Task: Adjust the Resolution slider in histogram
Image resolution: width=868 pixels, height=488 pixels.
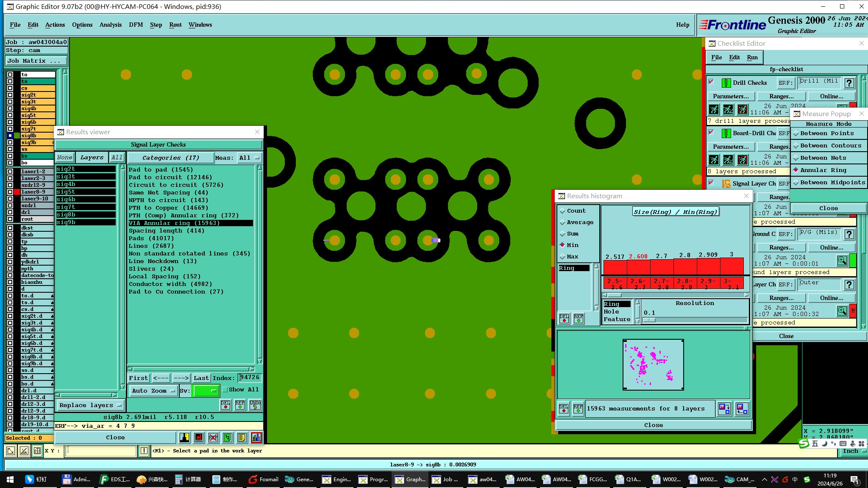Action: click(649, 320)
